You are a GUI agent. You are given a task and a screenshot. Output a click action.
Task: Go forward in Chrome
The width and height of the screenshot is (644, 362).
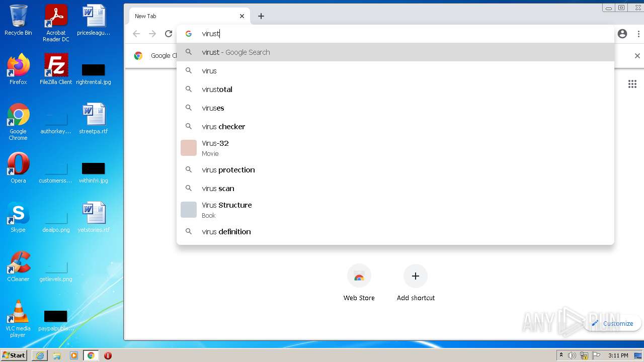152,34
